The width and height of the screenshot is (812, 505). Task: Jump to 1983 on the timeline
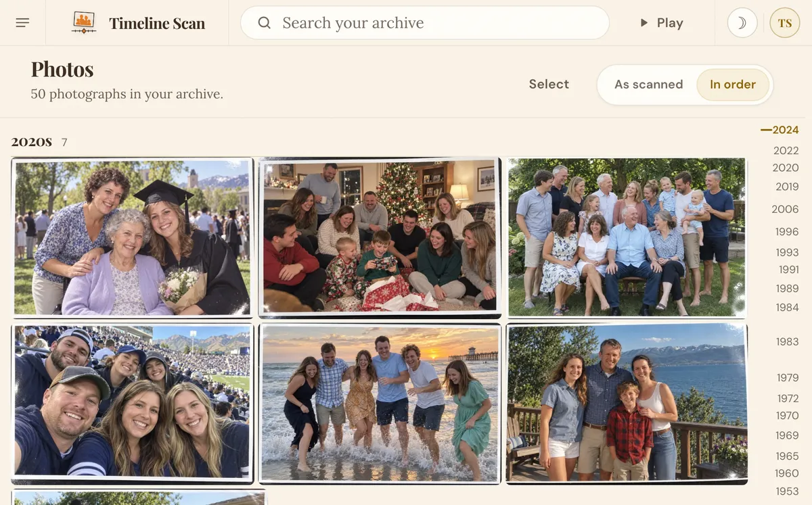pos(787,342)
